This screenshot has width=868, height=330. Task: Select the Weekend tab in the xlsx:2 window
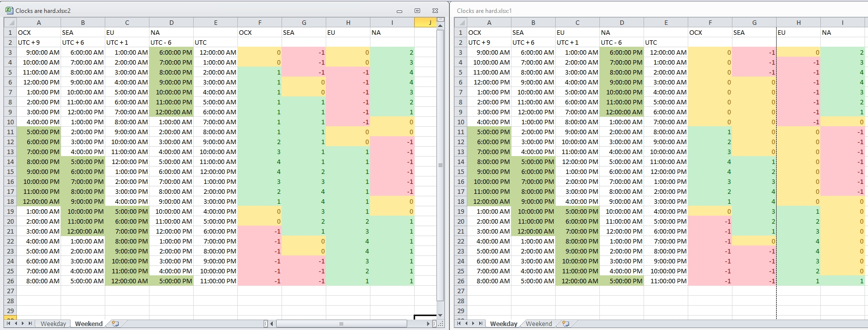(x=88, y=324)
